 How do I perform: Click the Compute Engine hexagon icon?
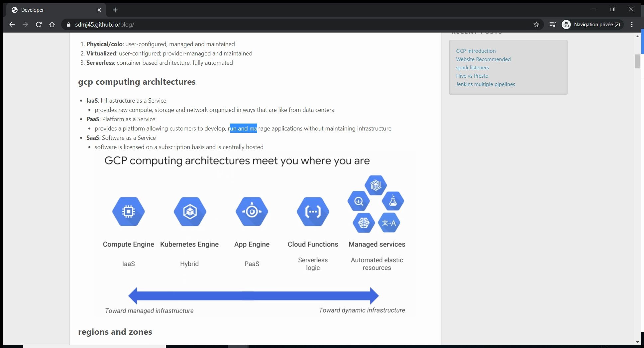[128, 212]
